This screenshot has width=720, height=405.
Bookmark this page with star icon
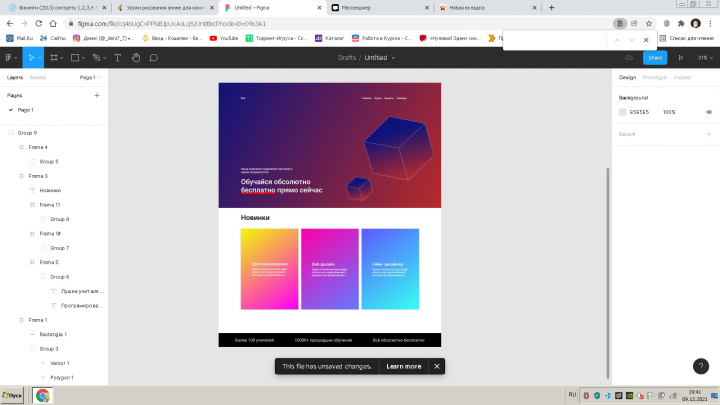[x=649, y=23]
